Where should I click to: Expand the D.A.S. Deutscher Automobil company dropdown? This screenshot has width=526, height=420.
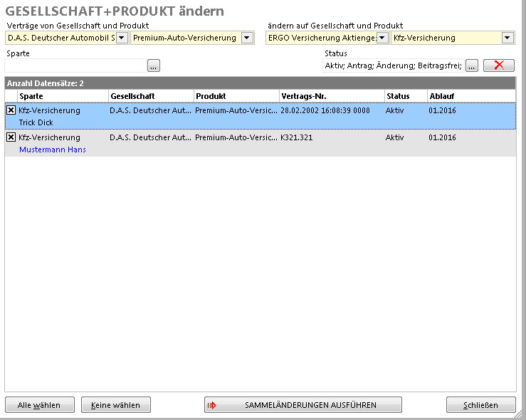pyautogui.click(x=122, y=38)
